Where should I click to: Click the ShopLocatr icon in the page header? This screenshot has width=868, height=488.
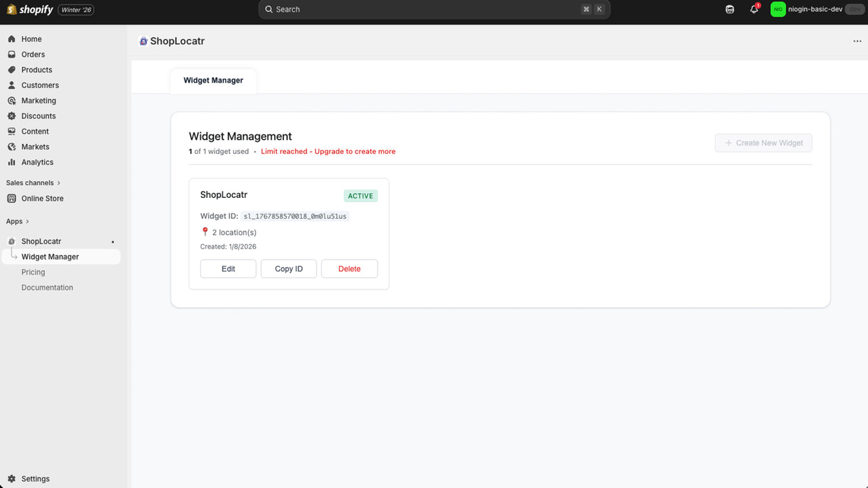(143, 41)
